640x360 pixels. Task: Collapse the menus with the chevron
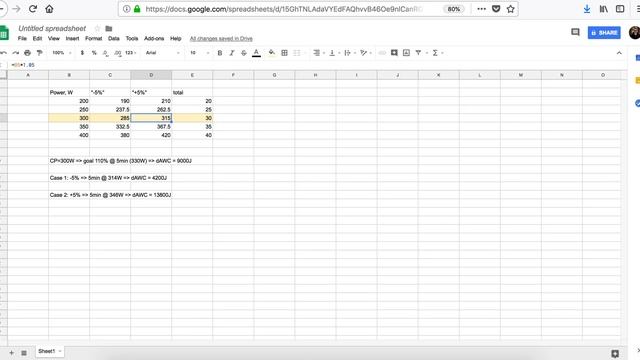tap(619, 53)
